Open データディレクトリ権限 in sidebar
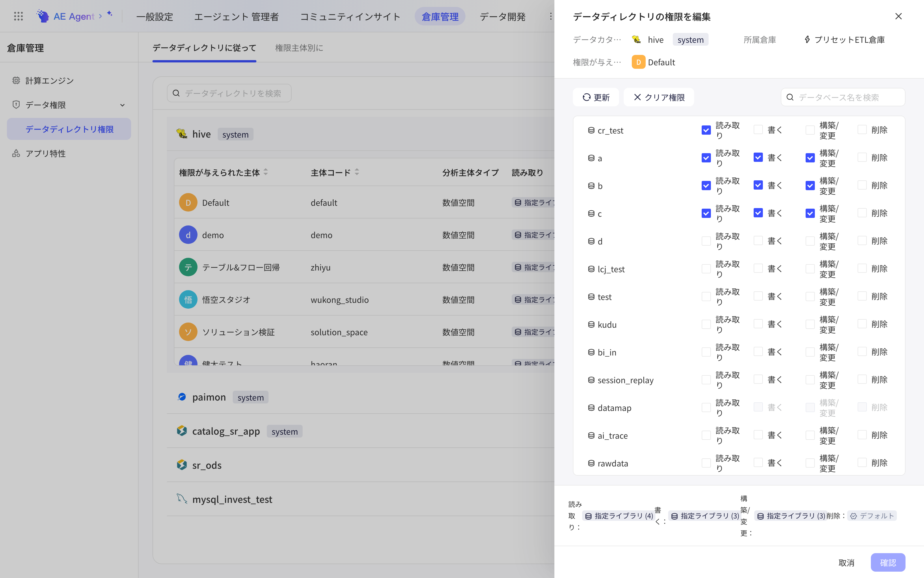Image resolution: width=924 pixels, height=578 pixels. click(x=69, y=129)
